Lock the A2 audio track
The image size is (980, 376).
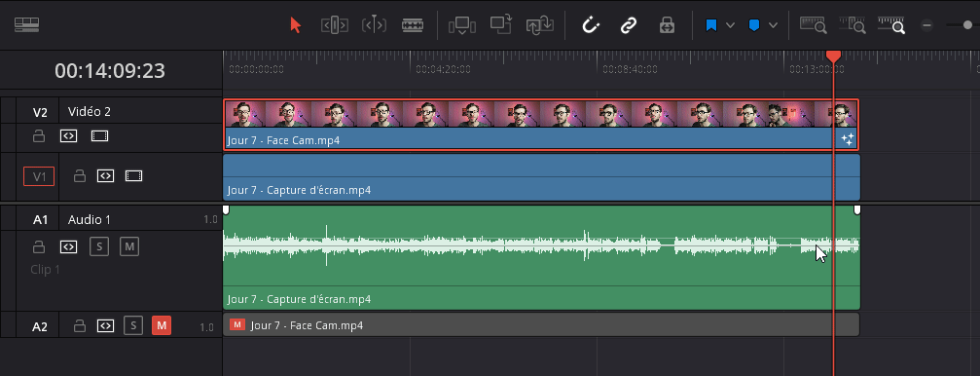[80, 325]
